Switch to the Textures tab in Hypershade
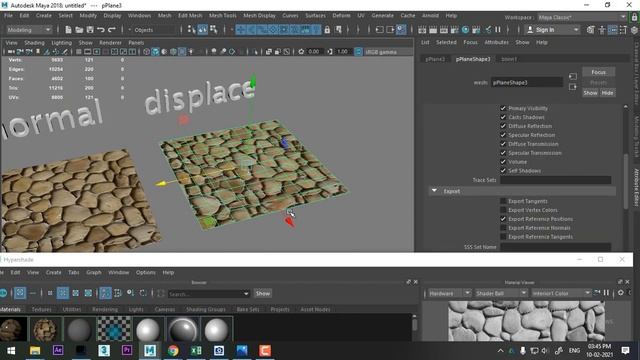 point(42,309)
